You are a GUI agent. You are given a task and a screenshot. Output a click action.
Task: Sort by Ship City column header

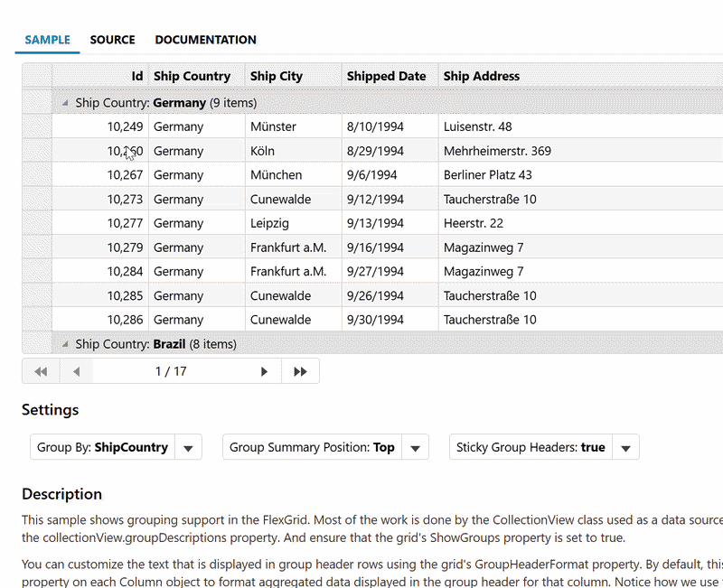coord(294,76)
